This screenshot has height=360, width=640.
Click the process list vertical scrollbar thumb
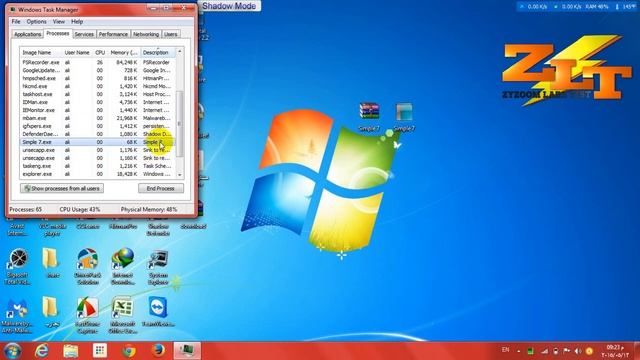pos(180,124)
